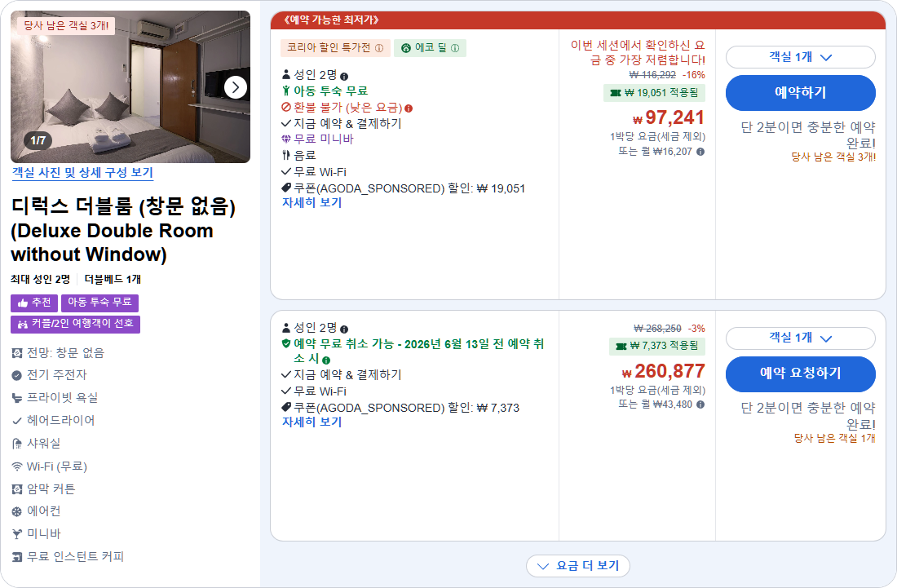Click the 당사 남은 객실 1개 notice
897x588 pixels.
tap(835, 438)
